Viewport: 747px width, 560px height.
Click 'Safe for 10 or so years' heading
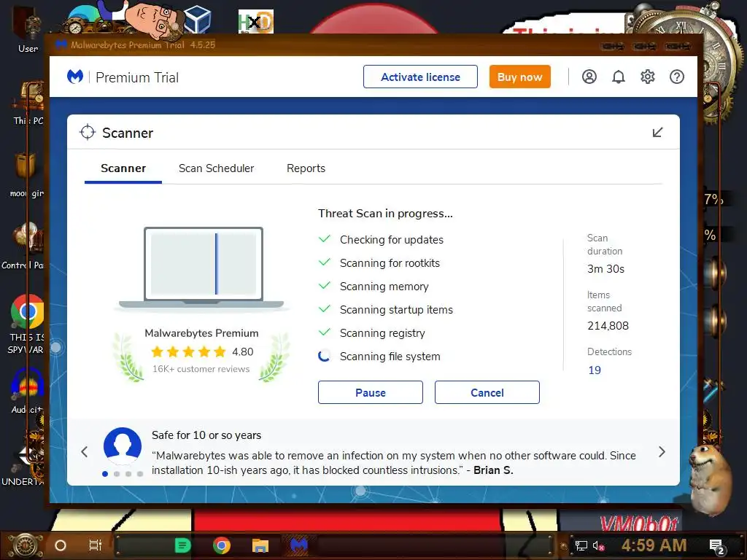coord(206,435)
